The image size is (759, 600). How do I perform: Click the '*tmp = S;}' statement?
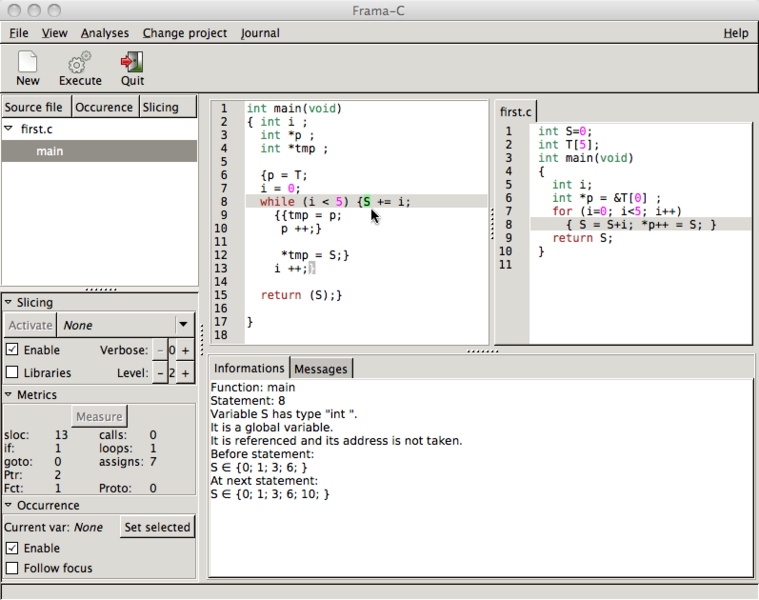click(315, 255)
